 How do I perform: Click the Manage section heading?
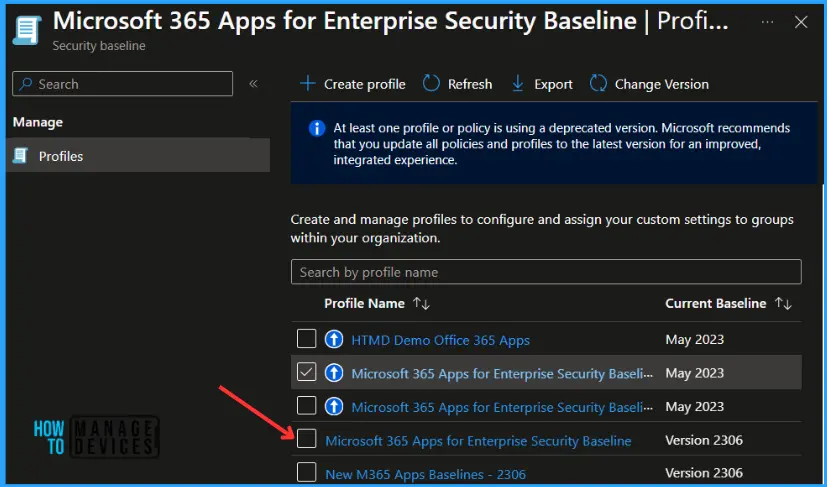(x=37, y=122)
